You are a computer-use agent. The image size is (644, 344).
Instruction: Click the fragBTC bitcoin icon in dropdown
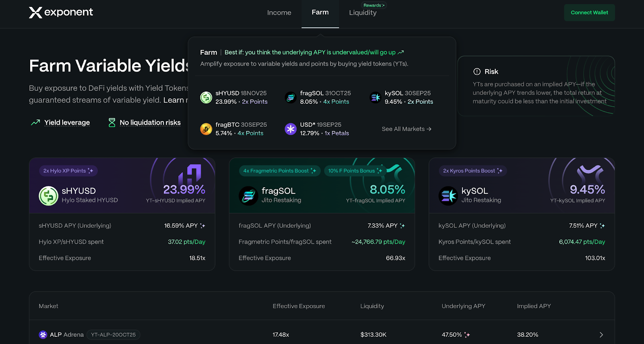point(206,129)
